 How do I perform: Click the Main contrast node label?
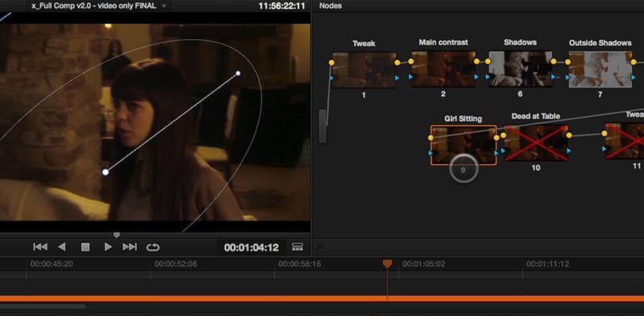coord(443,42)
